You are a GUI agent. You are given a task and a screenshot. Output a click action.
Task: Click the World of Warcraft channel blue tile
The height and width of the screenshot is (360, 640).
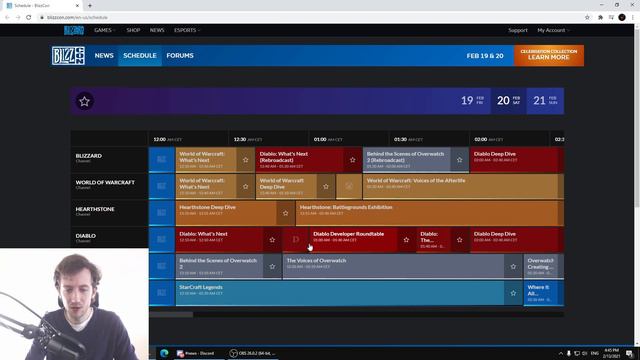pyautogui.click(x=162, y=187)
